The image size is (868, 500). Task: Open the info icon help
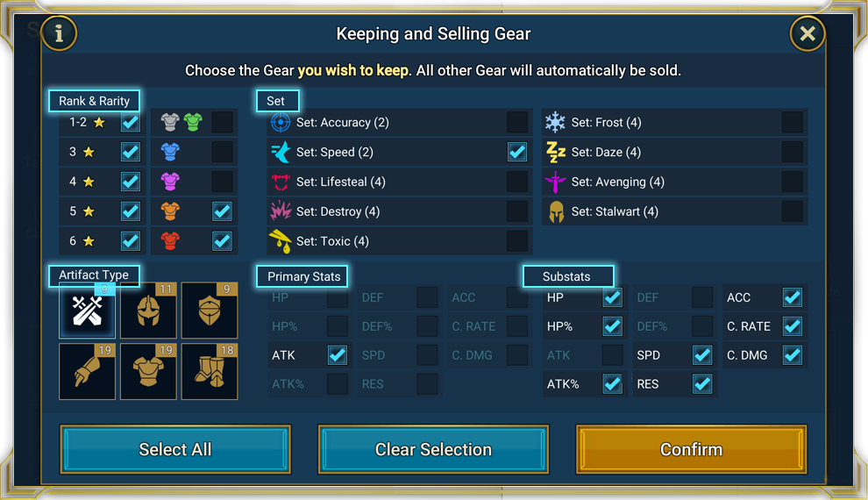59,33
